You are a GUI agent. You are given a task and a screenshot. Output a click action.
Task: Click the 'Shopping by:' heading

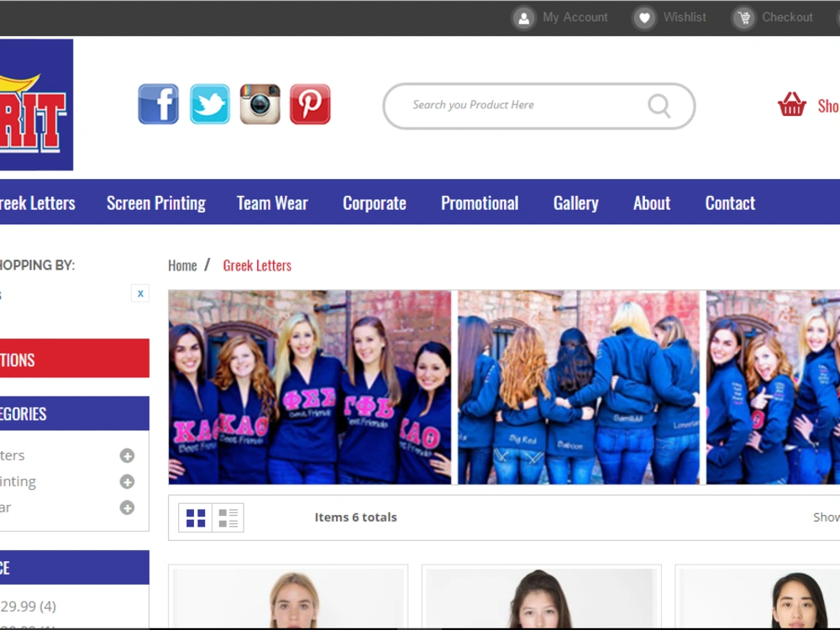pos(37,265)
